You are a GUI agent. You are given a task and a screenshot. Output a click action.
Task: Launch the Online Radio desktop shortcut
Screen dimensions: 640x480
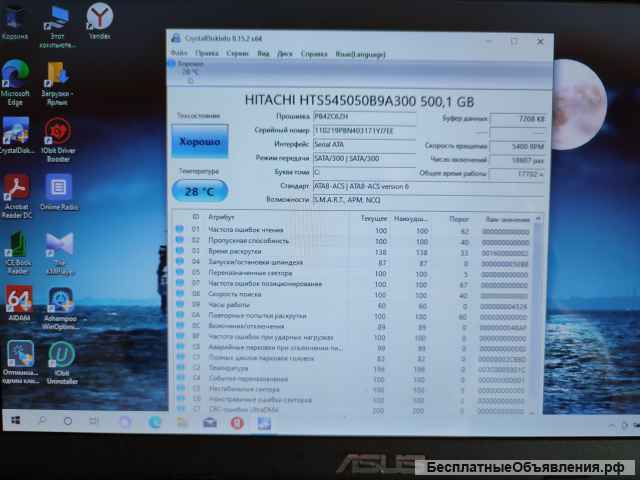point(60,192)
